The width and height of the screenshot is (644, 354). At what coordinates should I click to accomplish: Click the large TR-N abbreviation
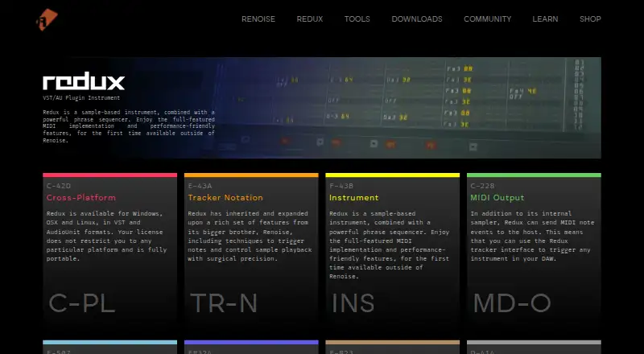[x=224, y=303]
